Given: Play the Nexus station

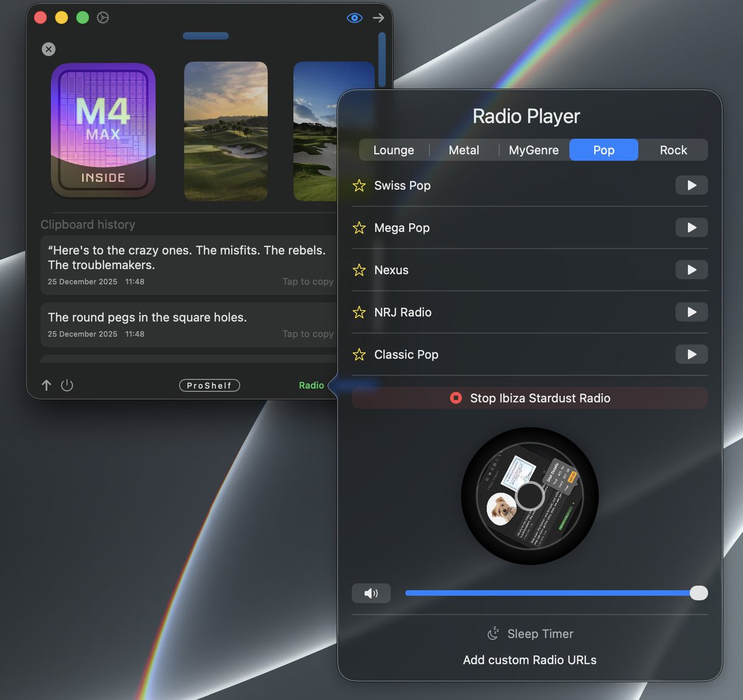Looking at the screenshot, I should click(691, 269).
